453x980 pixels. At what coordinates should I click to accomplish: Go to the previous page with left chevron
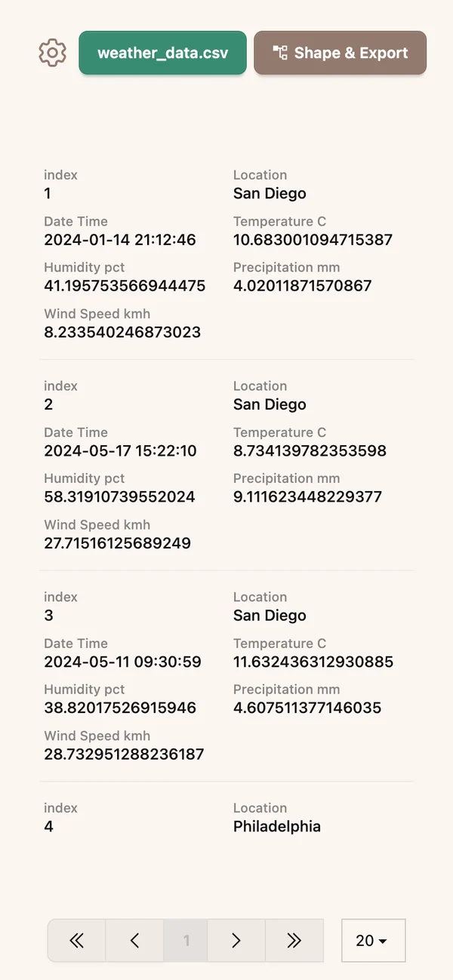[134, 940]
